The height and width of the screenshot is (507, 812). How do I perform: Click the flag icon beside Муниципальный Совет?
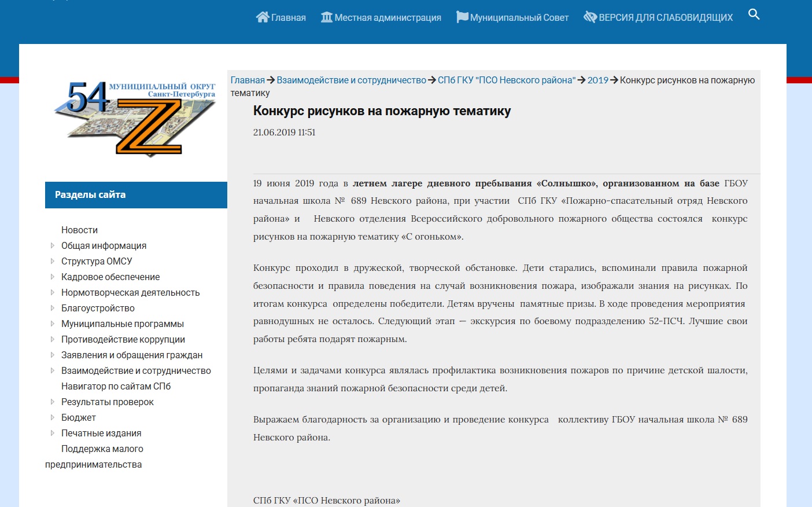[462, 16]
